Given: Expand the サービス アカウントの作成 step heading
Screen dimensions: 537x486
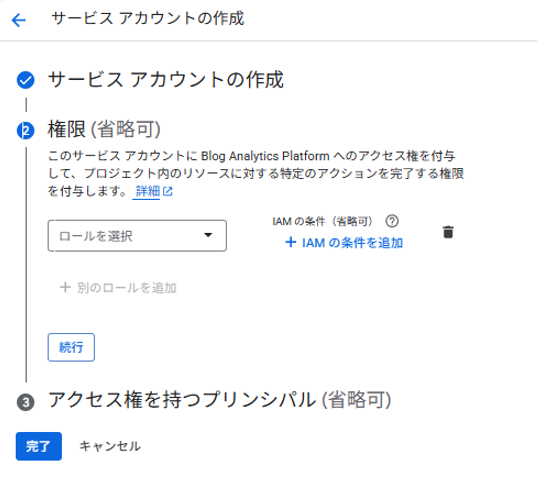Looking at the screenshot, I should click(x=166, y=80).
